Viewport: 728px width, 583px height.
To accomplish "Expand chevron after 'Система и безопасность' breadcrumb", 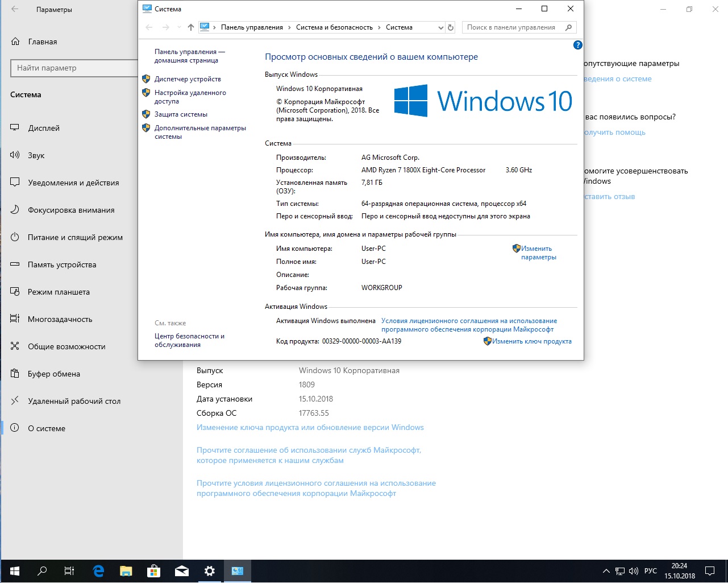I will point(380,27).
